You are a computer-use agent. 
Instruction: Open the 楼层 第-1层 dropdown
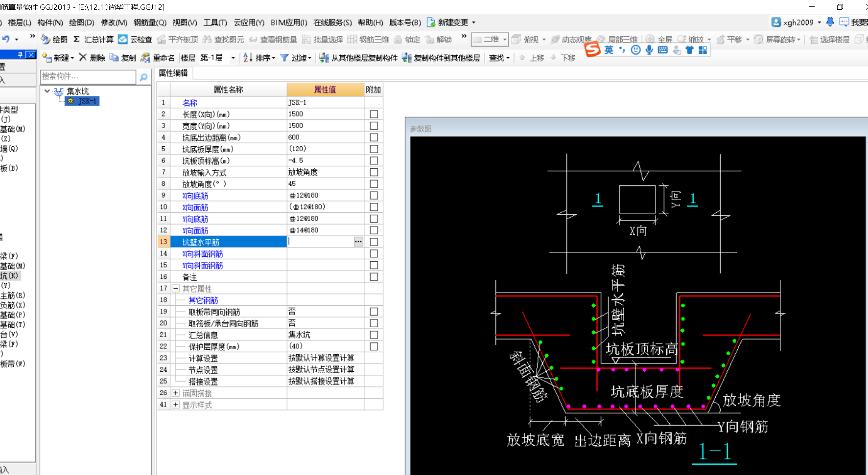pos(233,58)
